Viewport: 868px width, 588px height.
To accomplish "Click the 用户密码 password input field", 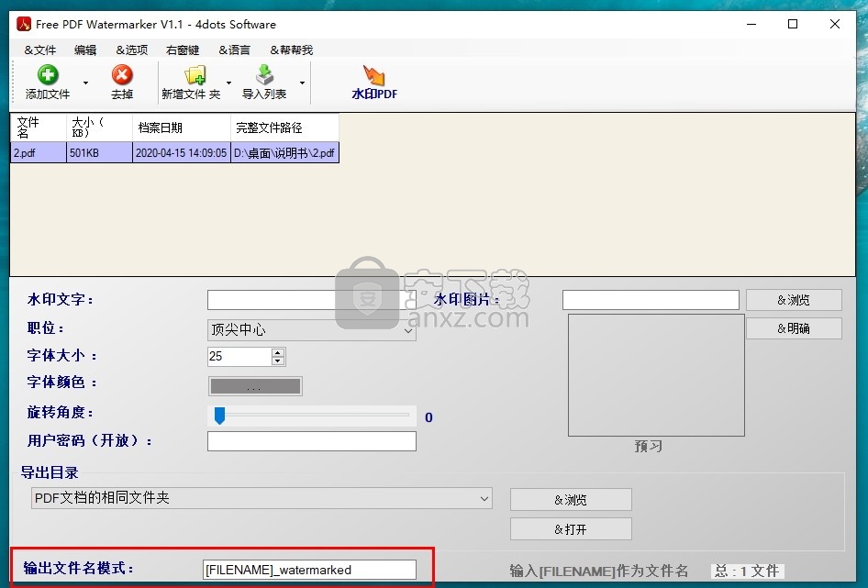I will 312,441.
